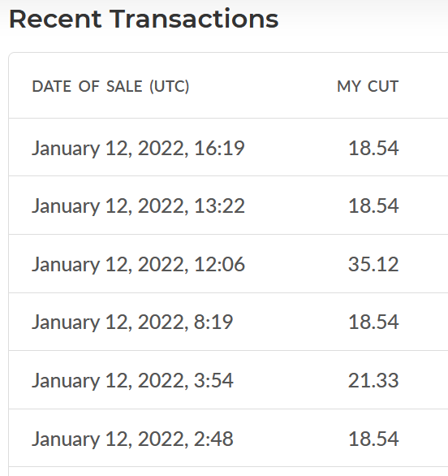Click the word Recent in the title

(55, 19)
